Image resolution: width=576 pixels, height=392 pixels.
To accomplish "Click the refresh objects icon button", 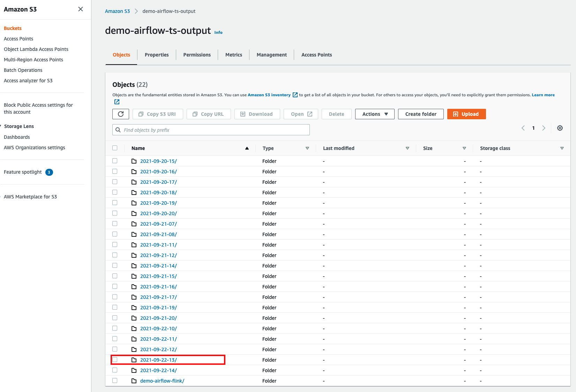I will [121, 114].
